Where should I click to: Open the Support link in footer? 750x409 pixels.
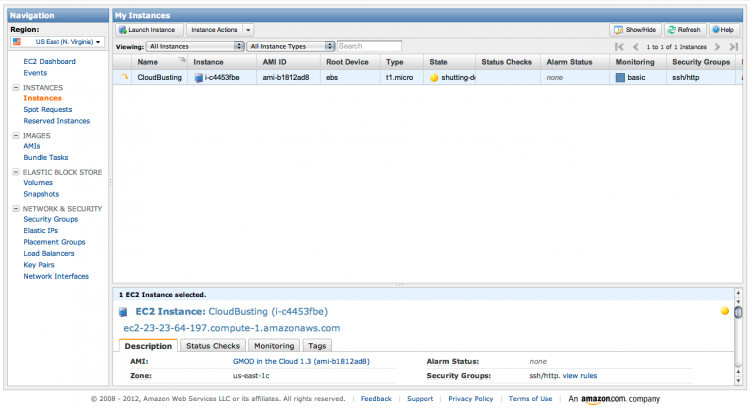420,399
